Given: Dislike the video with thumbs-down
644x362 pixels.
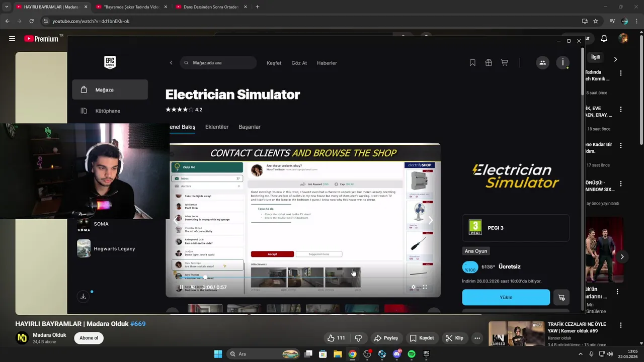Looking at the screenshot, I should click(x=359, y=338).
